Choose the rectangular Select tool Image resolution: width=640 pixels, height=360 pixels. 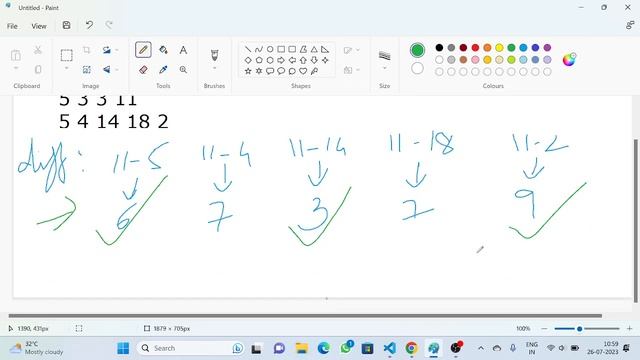67,55
